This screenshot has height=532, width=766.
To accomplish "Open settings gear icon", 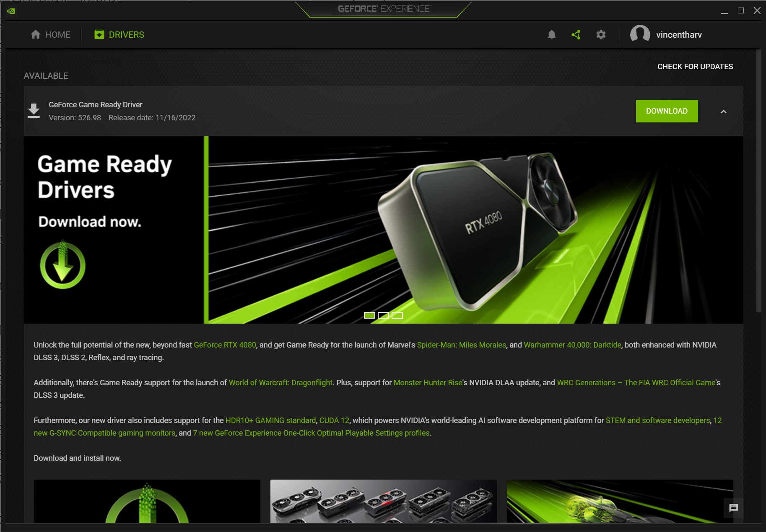I will pos(601,35).
